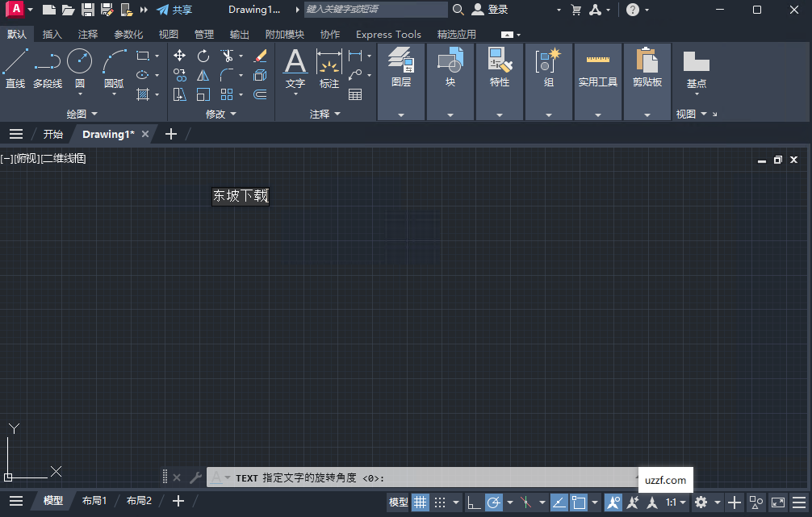Image resolution: width=812 pixels, height=517 pixels.
Task: Switch to the Express Tools ribbon tab
Action: click(388, 34)
